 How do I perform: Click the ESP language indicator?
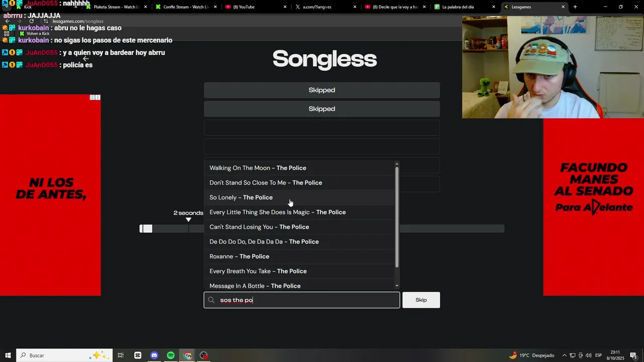point(598,355)
